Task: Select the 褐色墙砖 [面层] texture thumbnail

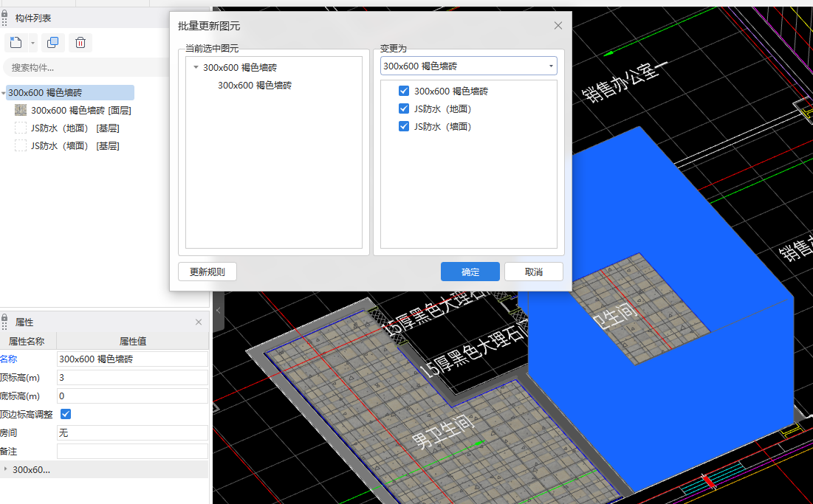Action: tap(21, 111)
